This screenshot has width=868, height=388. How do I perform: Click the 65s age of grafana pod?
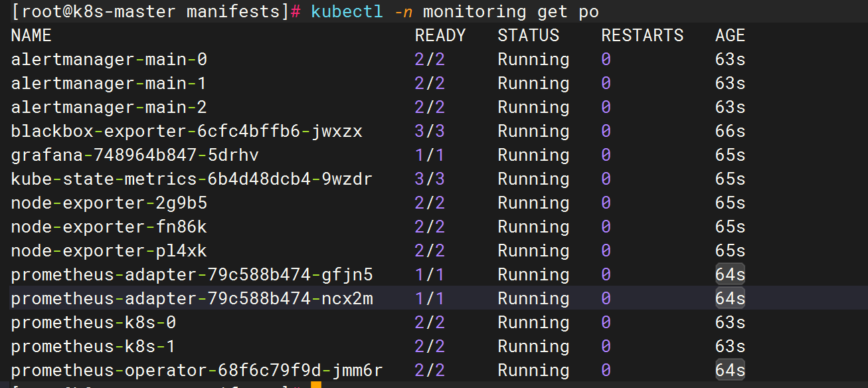pyautogui.click(x=731, y=155)
